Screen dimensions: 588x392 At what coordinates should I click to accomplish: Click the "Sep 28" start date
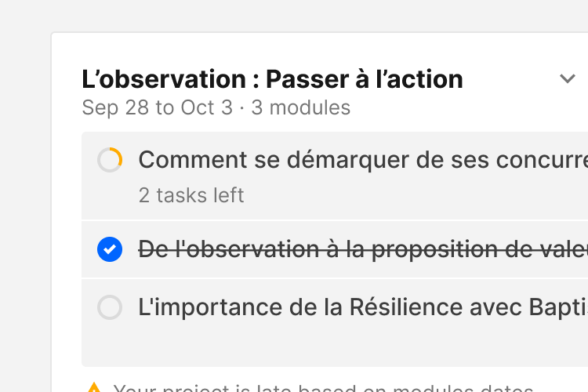click(x=114, y=107)
